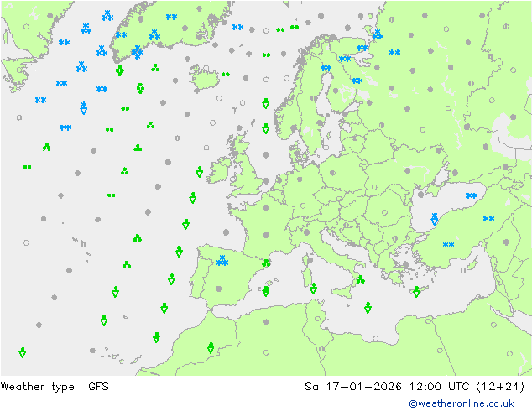Select the hollow circle symbol over Romania
Image resolution: width=532 pixels, height=411 pixels.
pyautogui.click(x=384, y=212)
